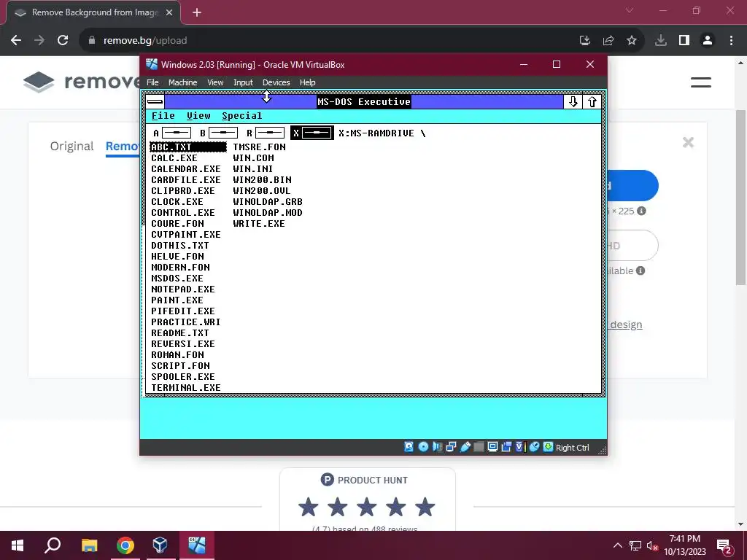Click the shared folders icon in VirtualBox status bar

(x=479, y=447)
